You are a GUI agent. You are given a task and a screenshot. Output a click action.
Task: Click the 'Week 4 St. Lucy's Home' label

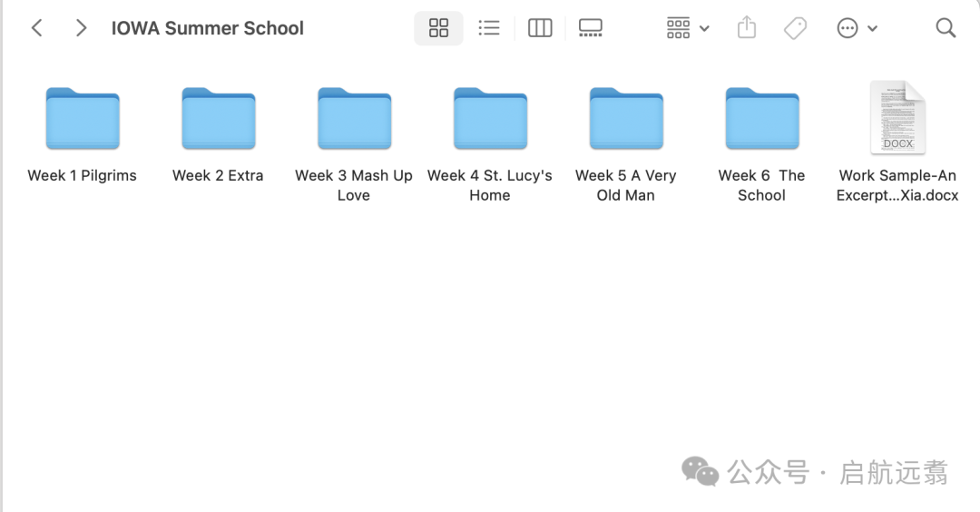[490, 185]
